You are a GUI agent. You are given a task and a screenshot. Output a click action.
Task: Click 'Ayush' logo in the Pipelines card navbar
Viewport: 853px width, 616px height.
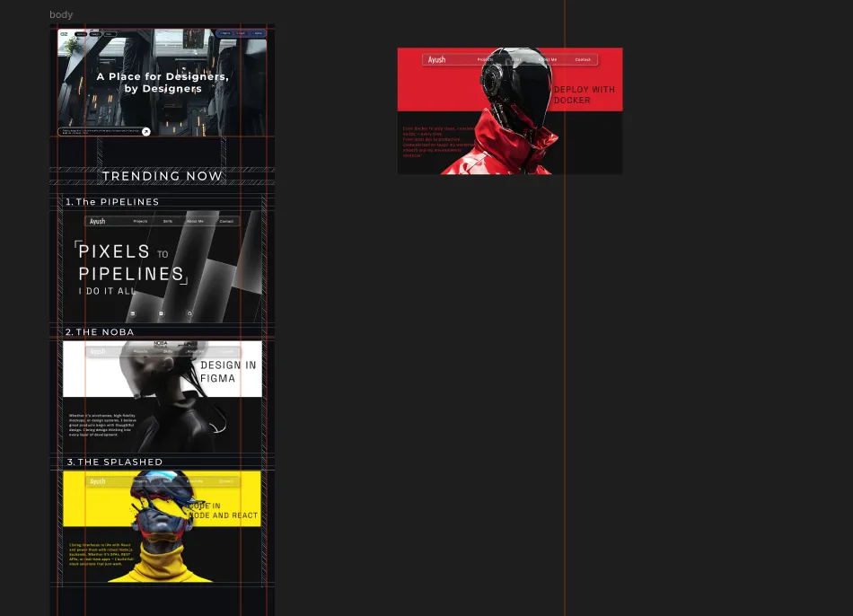pos(97,222)
